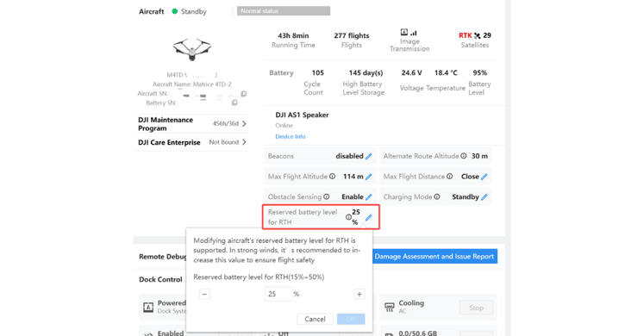Image resolution: width=644 pixels, height=336 pixels.
Task: Open Damage Assessment and Issue Report
Action: [435, 257]
